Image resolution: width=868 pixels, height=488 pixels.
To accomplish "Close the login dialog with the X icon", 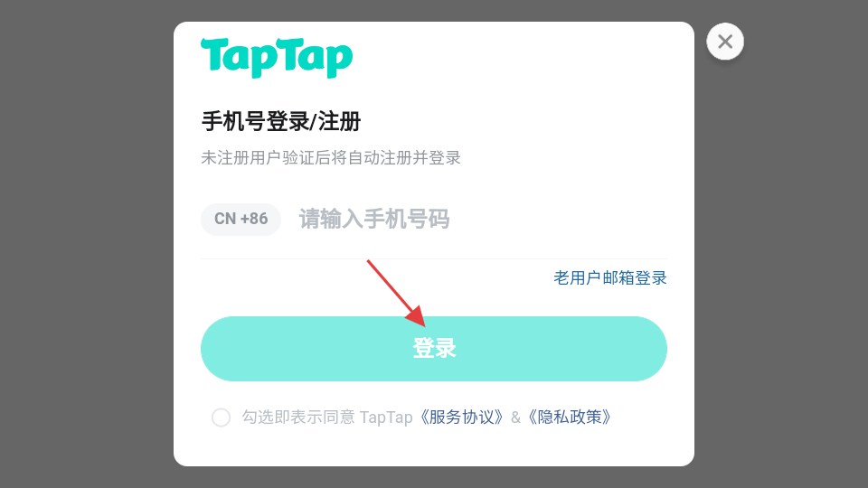I will point(724,42).
